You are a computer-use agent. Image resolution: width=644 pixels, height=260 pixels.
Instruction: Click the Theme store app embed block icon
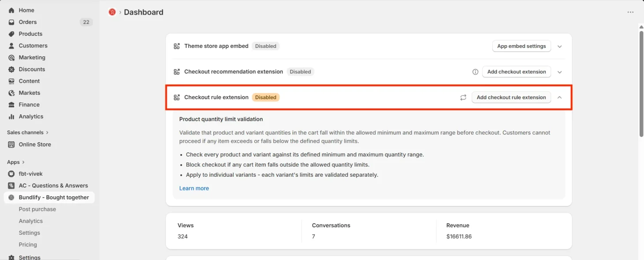[177, 46]
